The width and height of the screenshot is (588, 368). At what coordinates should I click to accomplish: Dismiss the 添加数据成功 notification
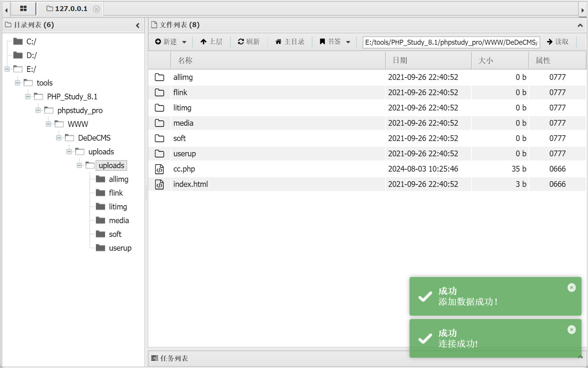(x=572, y=288)
